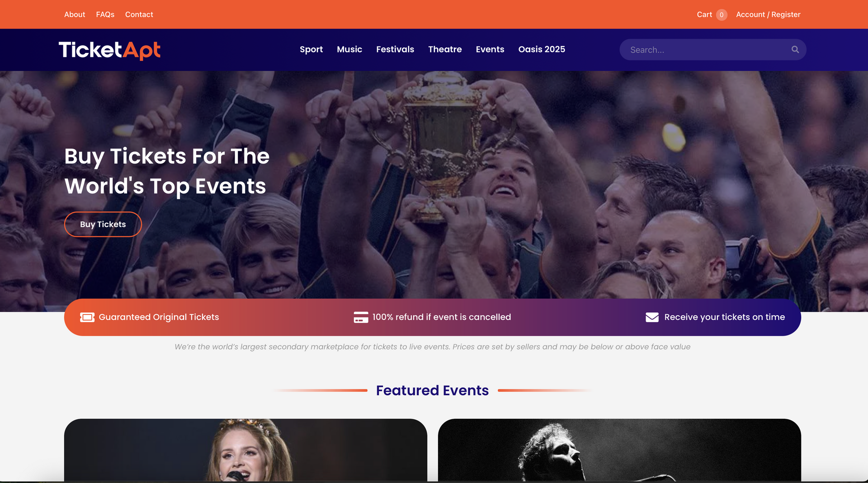
Task: Open the Contact page link
Action: click(139, 14)
